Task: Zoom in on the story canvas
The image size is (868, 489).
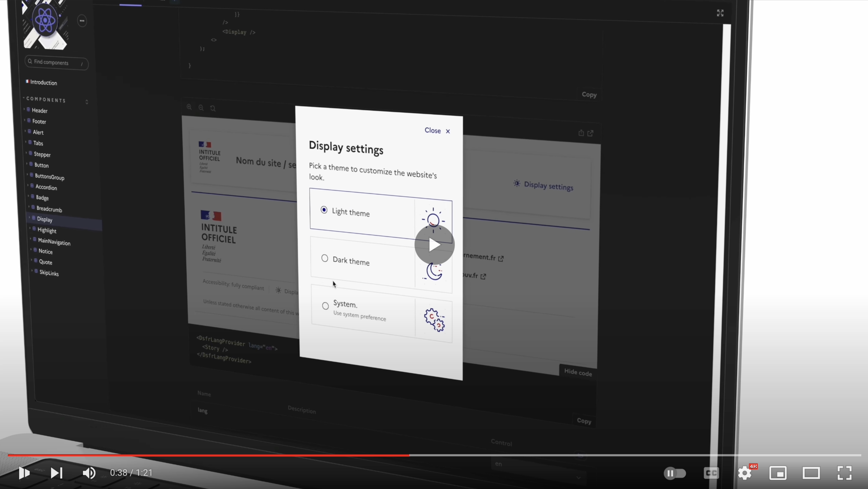Action: coord(189,107)
